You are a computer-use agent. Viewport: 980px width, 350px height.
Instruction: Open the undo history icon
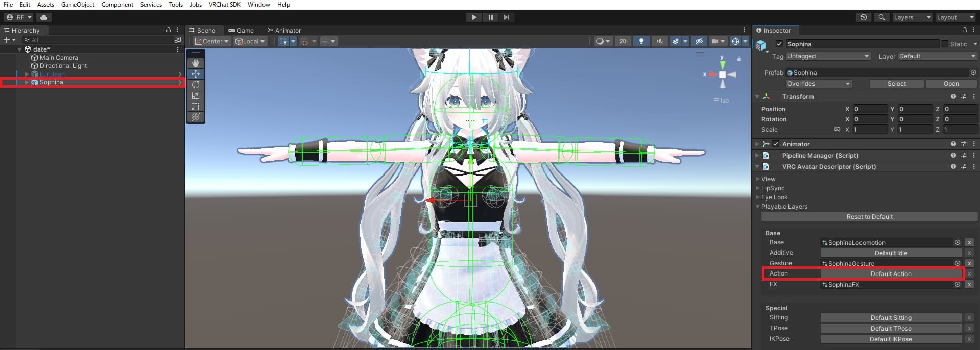[863, 17]
